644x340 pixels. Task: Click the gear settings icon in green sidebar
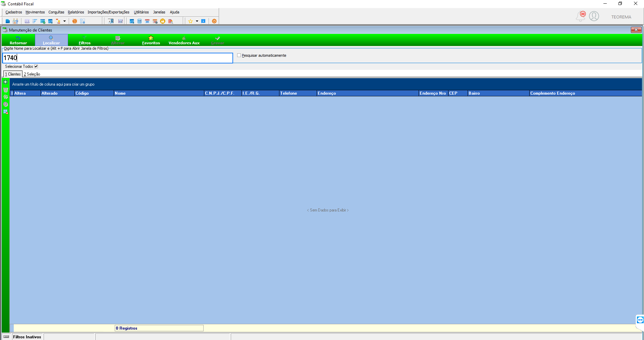tap(5, 97)
